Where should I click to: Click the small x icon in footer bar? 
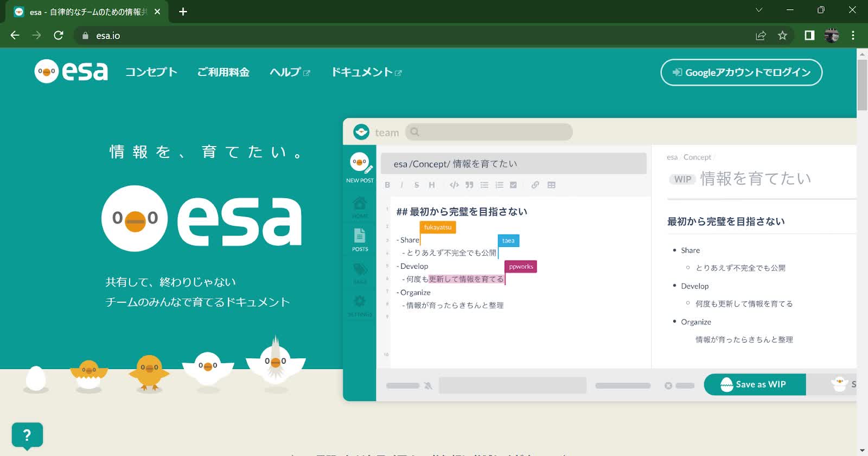tap(668, 386)
